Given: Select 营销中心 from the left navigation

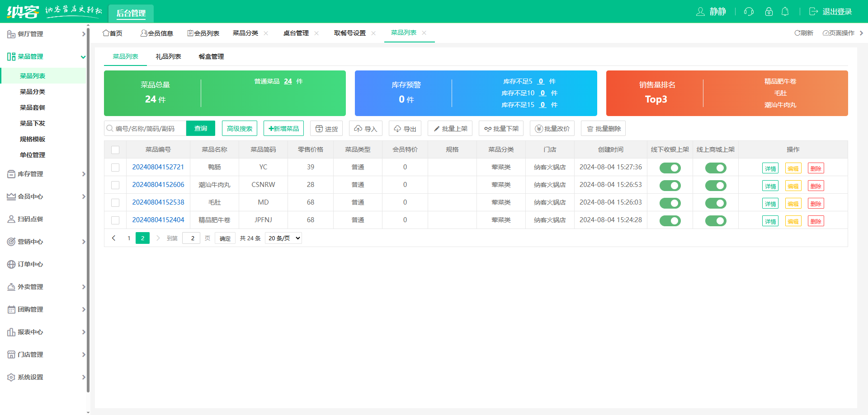Looking at the screenshot, I should [x=30, y=242].
